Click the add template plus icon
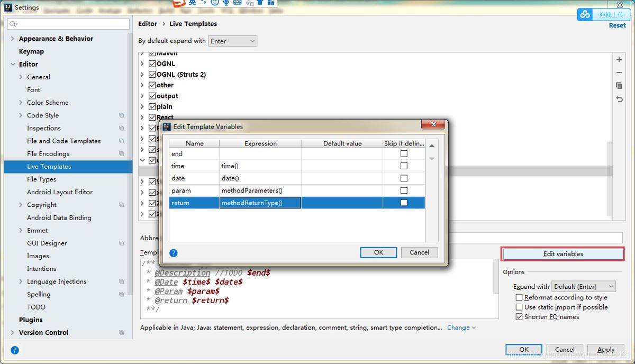 619,60
